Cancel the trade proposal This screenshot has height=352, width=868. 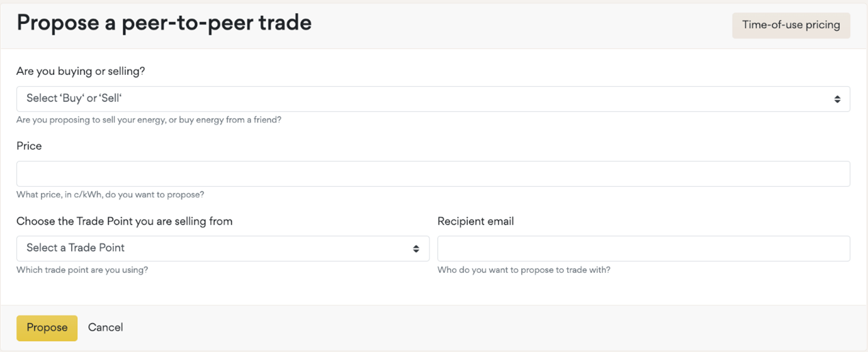point(106,327)
